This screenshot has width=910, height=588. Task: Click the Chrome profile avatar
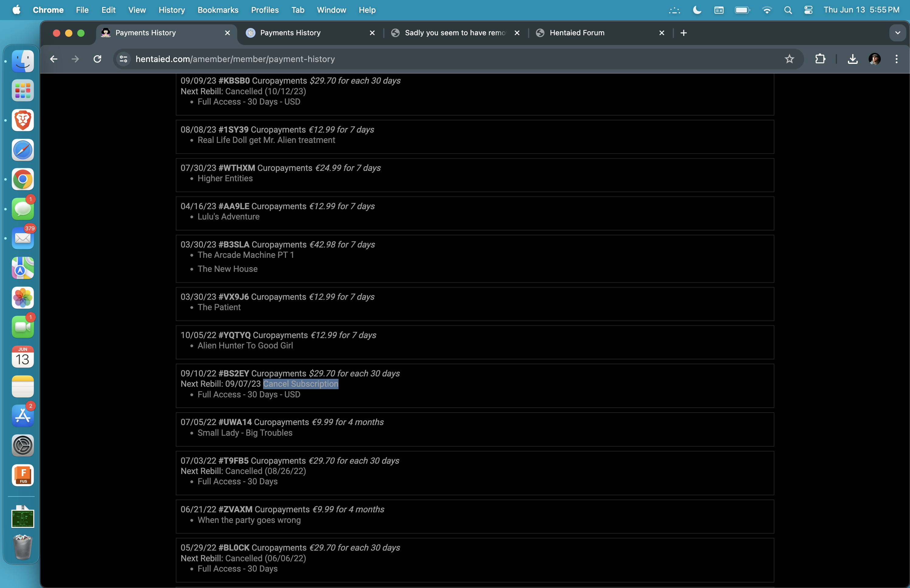tap(874, 59)
